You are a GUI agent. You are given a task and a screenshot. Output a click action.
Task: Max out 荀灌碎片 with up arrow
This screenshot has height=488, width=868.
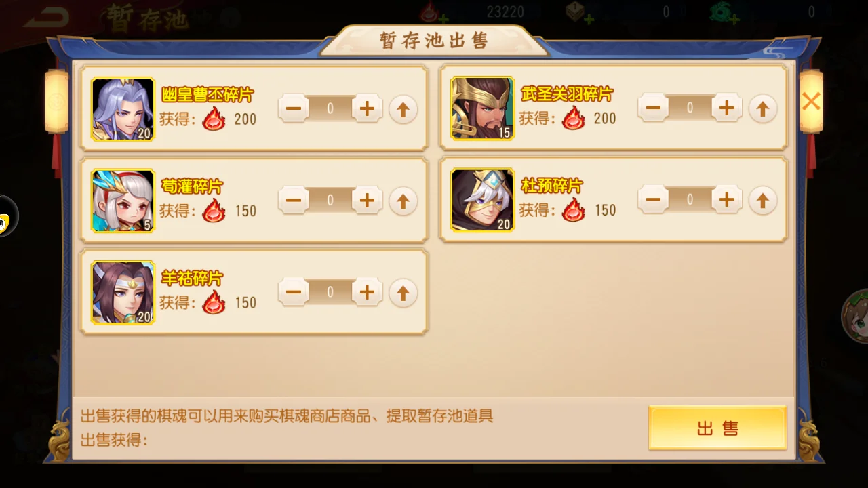click(x=403, y=201)
